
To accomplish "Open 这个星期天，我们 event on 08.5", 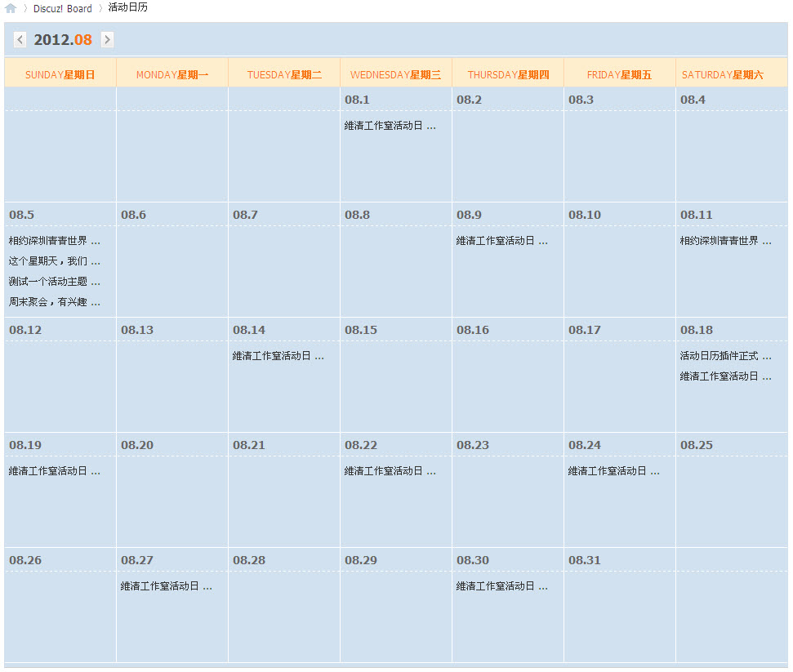I will 54,261.
